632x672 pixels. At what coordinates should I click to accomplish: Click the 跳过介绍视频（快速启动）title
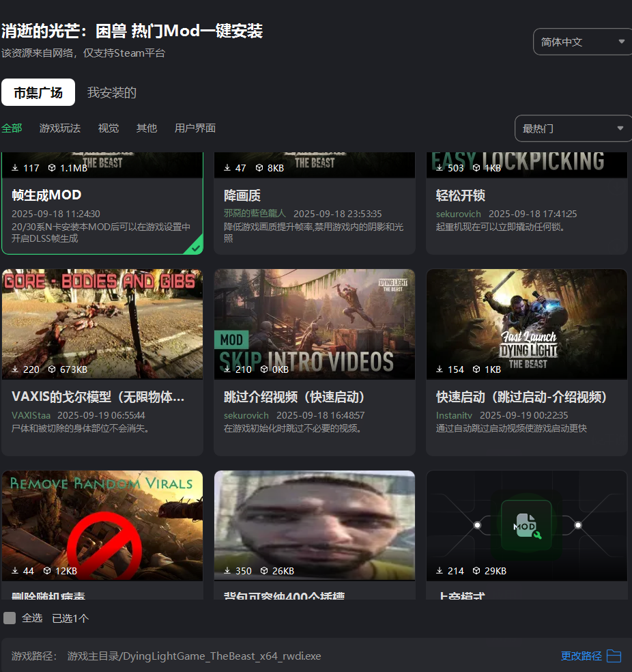[294, 397]
